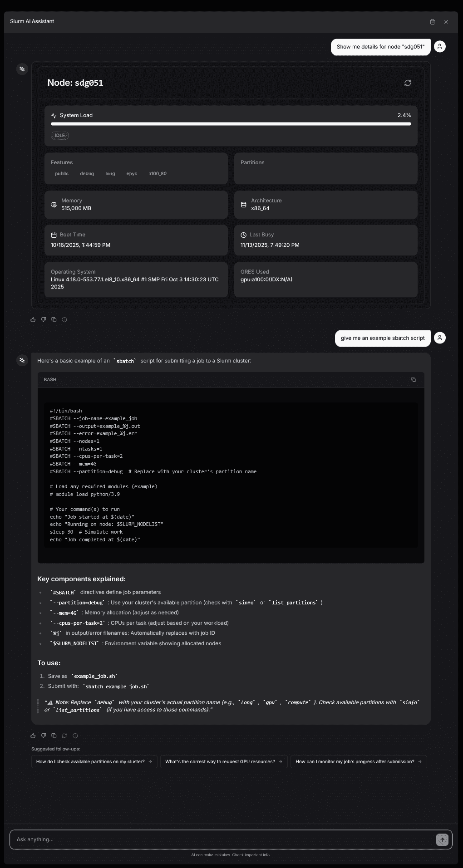Click the 'Show me details for node' message
463x868 pixels.
[x=380, y=47]
